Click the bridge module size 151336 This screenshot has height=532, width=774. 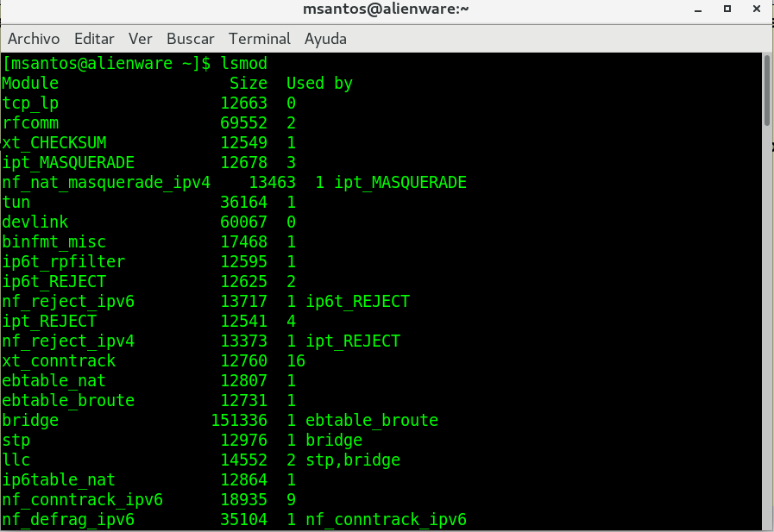click(239, 421)
